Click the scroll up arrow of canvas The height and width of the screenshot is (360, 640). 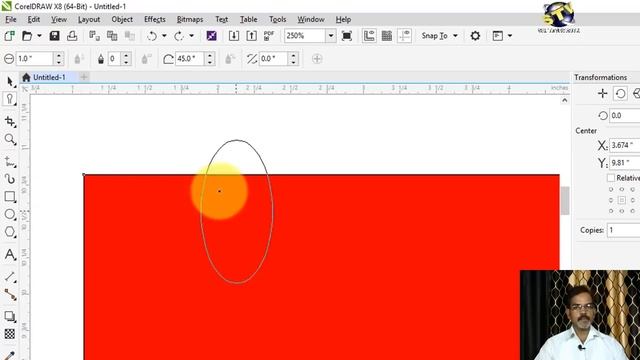point(564,100)
